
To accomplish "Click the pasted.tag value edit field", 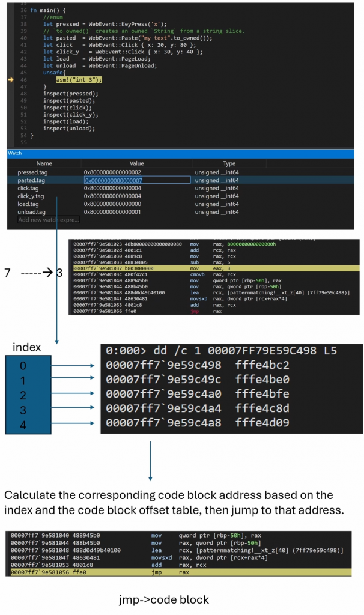I will click(x=137, y=180).
